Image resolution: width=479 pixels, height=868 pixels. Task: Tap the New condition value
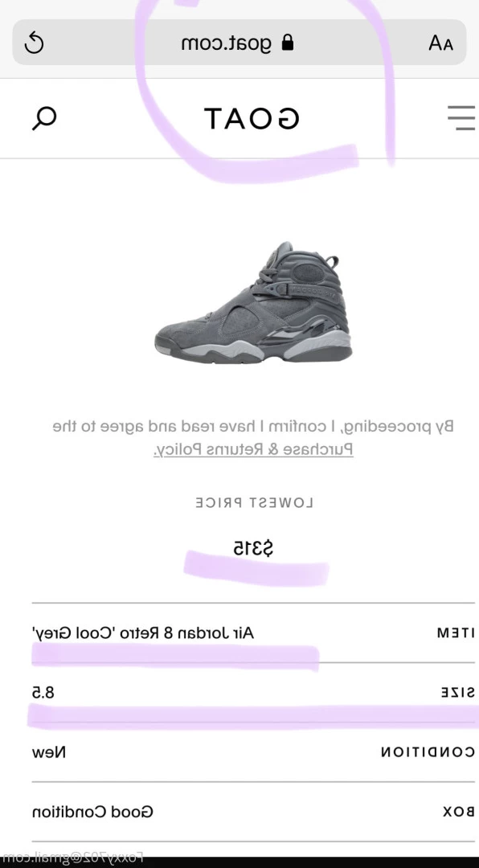click(x=49, y=752)
